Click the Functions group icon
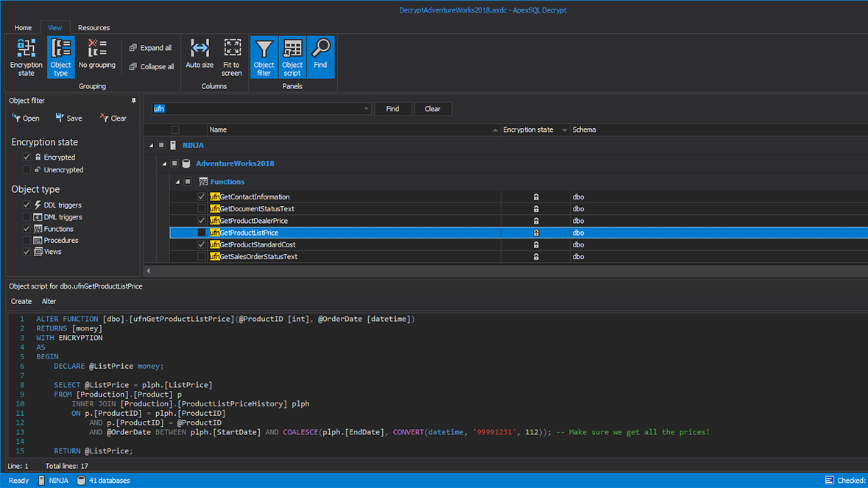868x488 pixels. (x=203, y=182)
